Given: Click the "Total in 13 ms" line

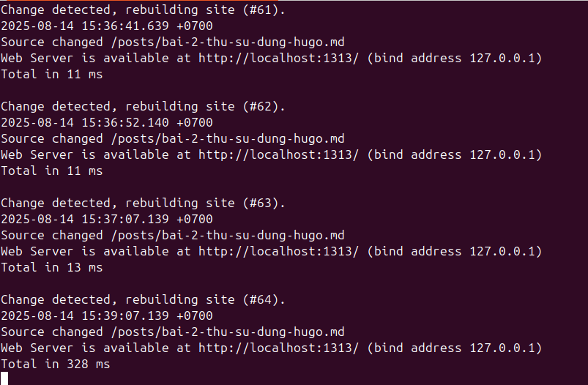Looking at the screenshot, I should pyautogui.click(x=51, y=267).
